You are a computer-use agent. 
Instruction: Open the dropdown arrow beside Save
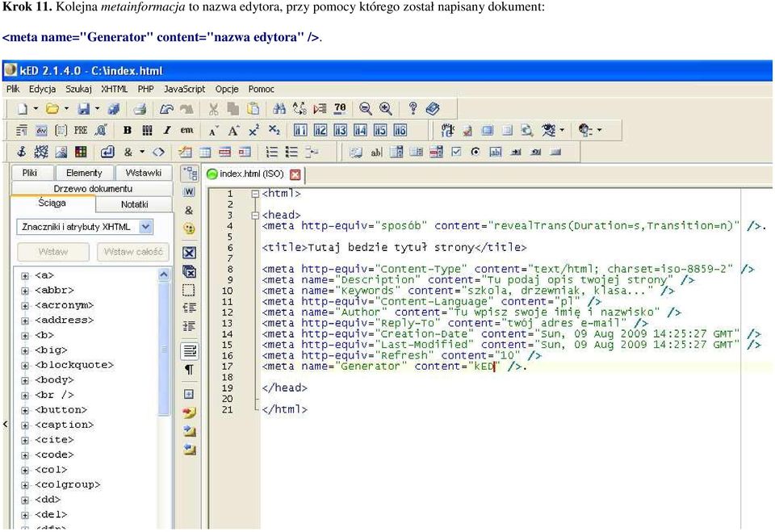pyautogui.click(x=98, y=109)
